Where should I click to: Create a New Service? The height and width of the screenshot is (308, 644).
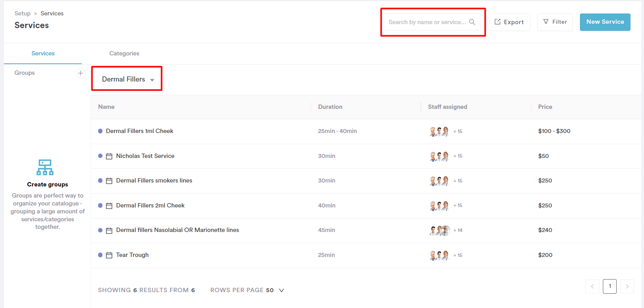[x=605, y=22]
